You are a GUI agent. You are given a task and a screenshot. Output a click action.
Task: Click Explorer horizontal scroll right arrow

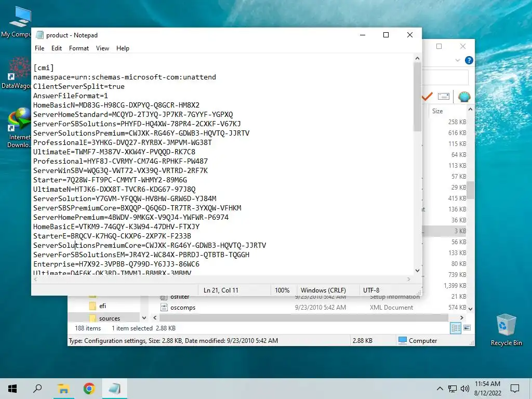point(461,318)
